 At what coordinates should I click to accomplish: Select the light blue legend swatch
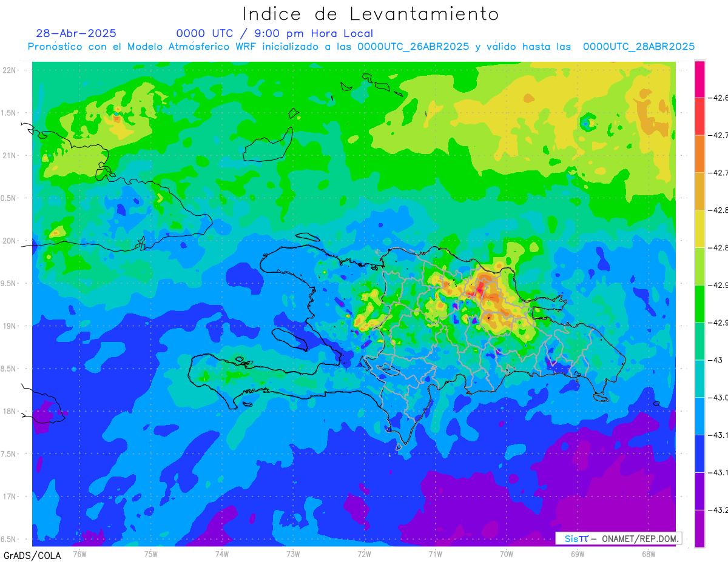[x=699, y=416]
